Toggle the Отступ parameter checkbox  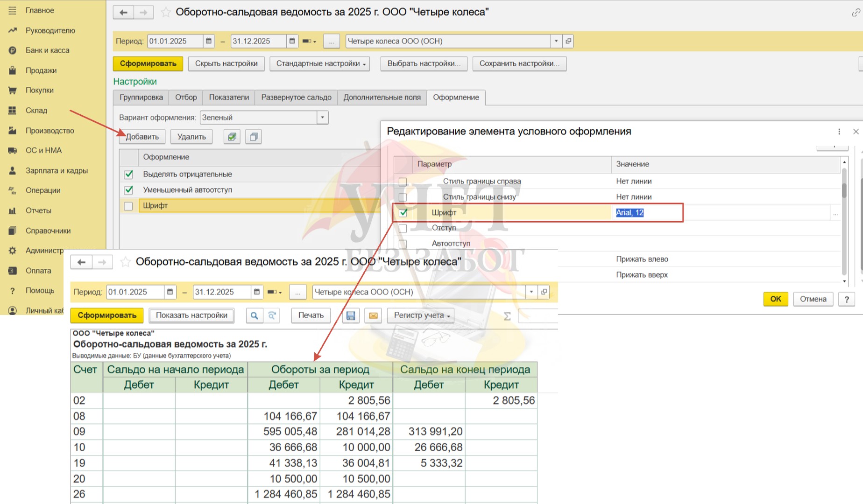(403, 228)
